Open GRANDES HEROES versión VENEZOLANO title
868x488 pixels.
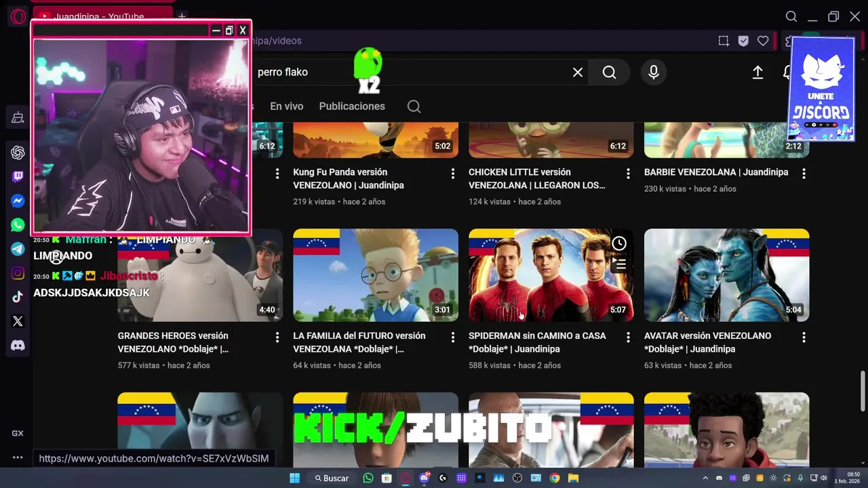click(x=173, y=342)
